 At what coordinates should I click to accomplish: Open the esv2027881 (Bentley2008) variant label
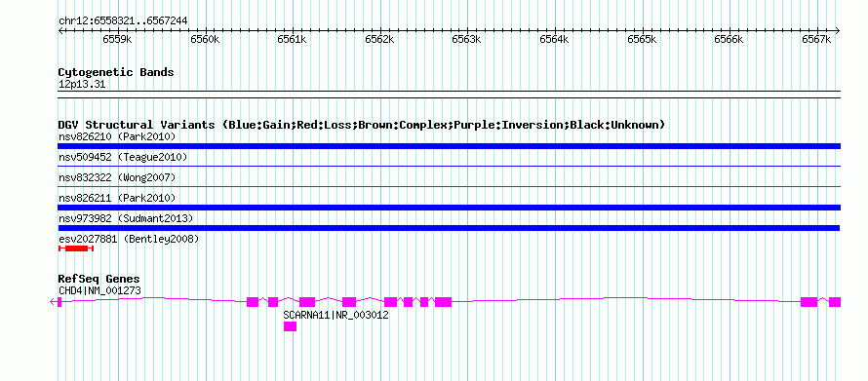[129, 239]
